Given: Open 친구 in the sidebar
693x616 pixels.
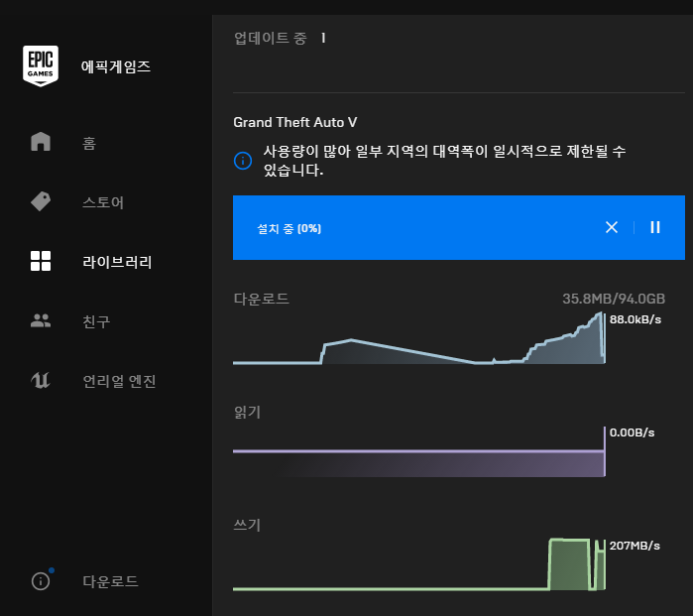Looking at the screenshot, I should pos(96,321).
